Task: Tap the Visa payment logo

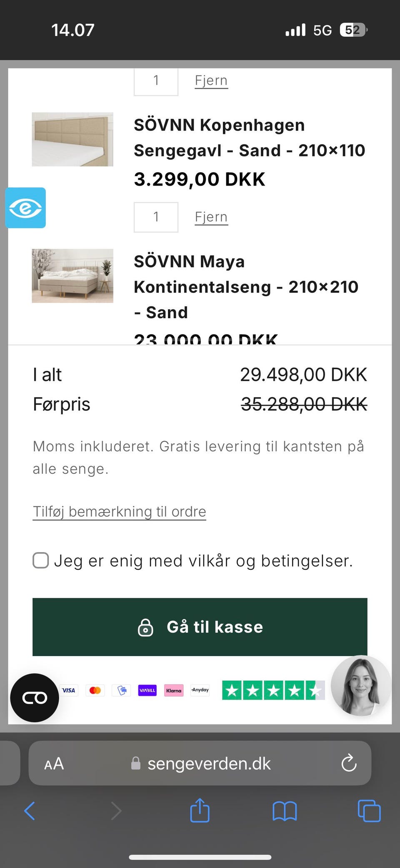Action: click(x=69, y=690)
